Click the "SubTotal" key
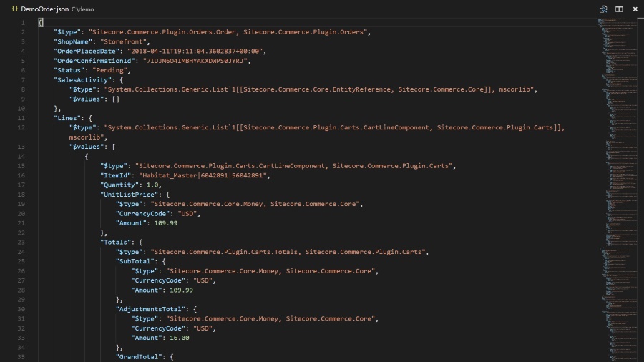 pos(135,261)
